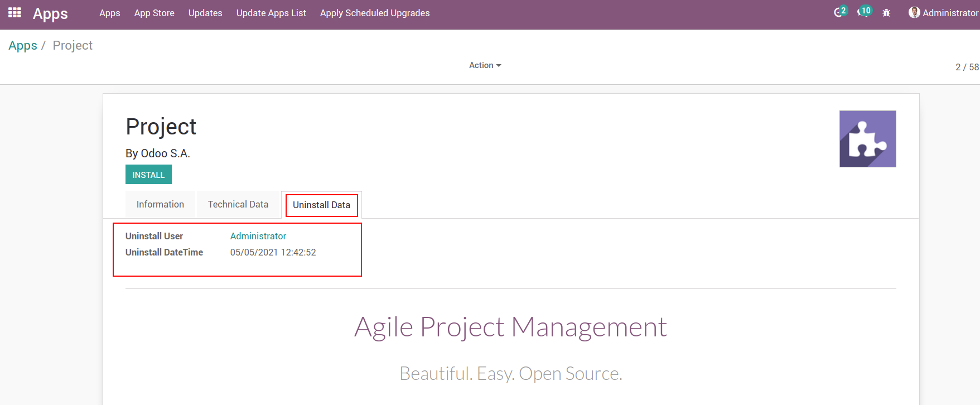The image size is (980, 405).
Task: Expand the Action dropdown
Action: click(x=485, y=65)
